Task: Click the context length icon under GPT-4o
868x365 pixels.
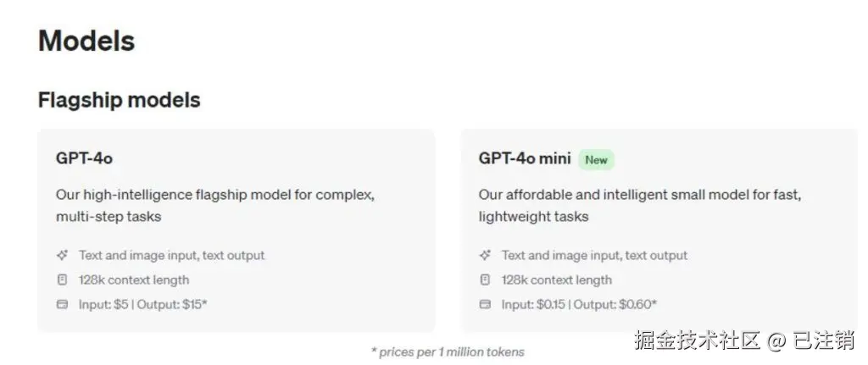Action: [x=62, y=279]
